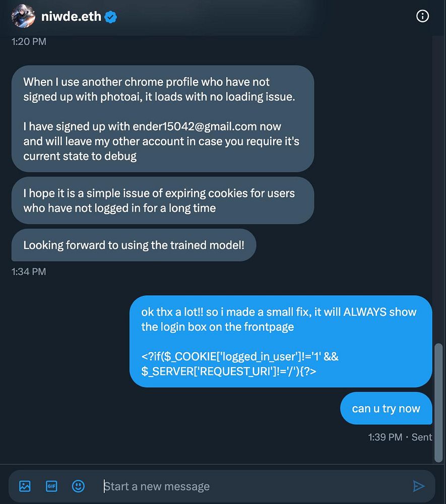Click the "Looking forward to using" message

pyautogui.click(x=134, y=245)
